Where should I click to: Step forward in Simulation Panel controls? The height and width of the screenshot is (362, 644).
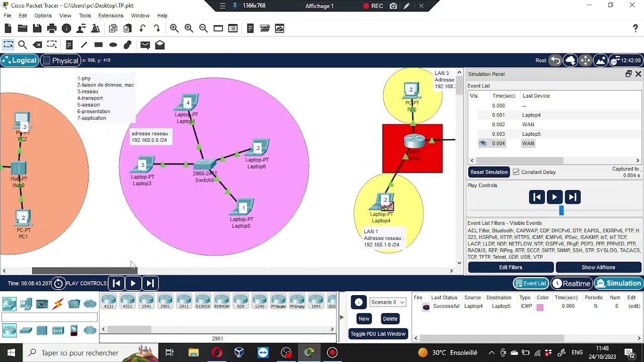(x=572, y=197)
